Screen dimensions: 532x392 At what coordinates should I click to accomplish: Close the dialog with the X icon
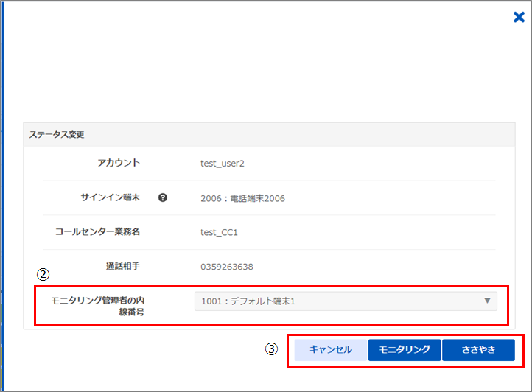519,17
